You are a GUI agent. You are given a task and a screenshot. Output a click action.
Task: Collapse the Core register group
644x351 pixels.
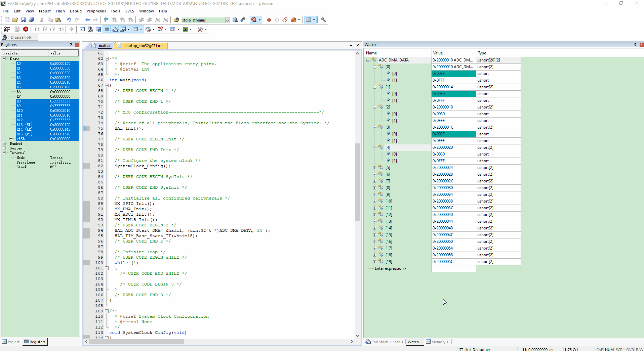(4, 59)
